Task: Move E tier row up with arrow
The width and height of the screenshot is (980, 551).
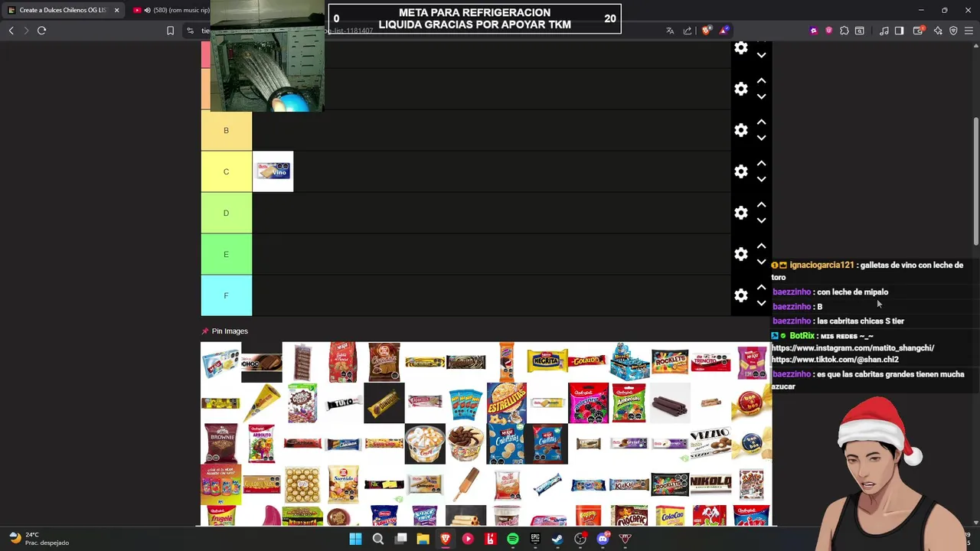Action: tap(761, 246)
